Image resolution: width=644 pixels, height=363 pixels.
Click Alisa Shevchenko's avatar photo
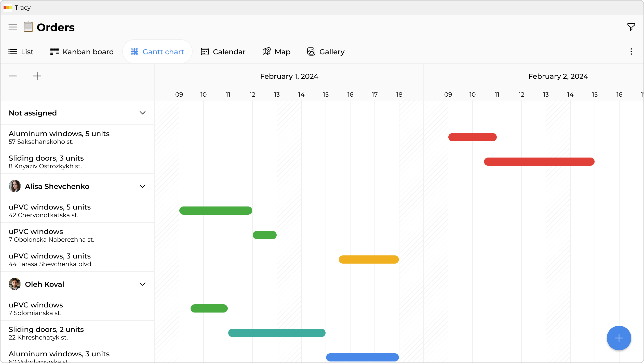tap(15, 186)
